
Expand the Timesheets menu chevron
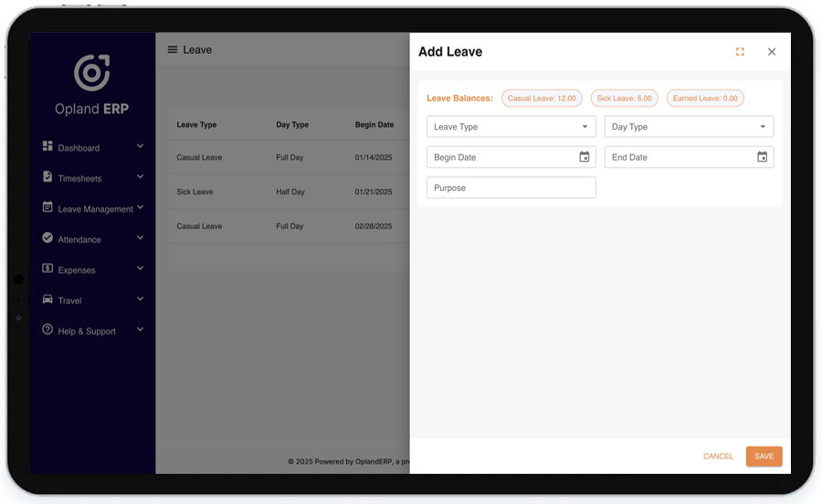tap(140, 177)
